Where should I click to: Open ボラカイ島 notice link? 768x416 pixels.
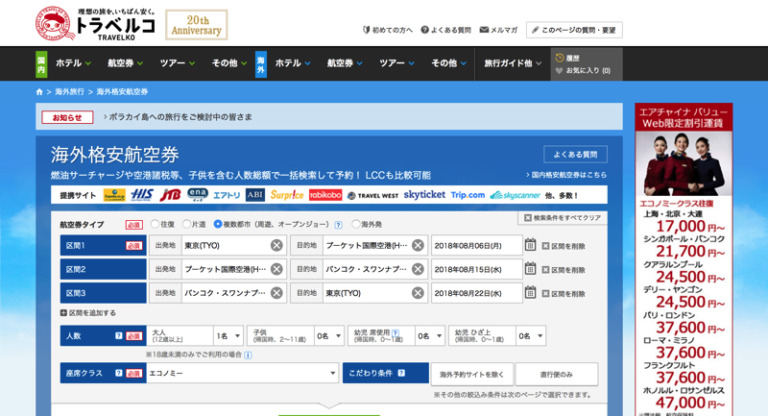pos(178,117)
